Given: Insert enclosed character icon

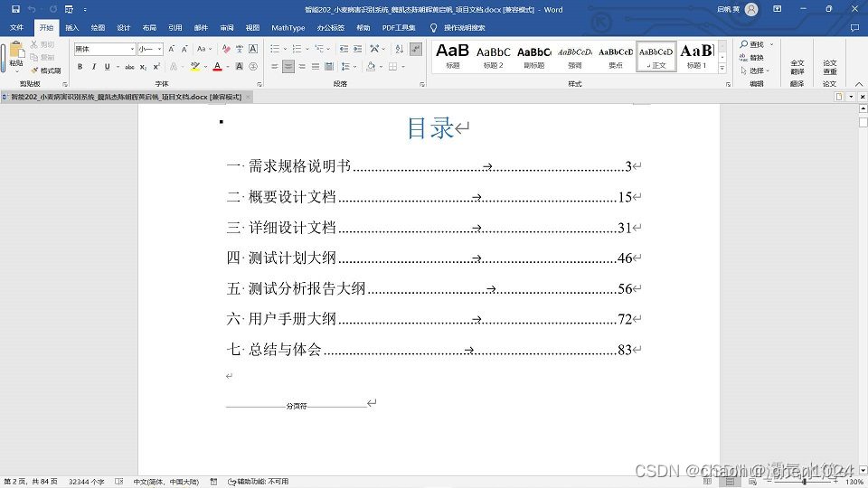Looking at the screenshot, I should (x=253, y=66).
